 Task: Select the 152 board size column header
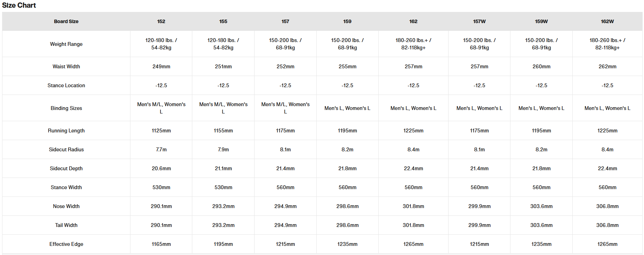click(161, 21)
